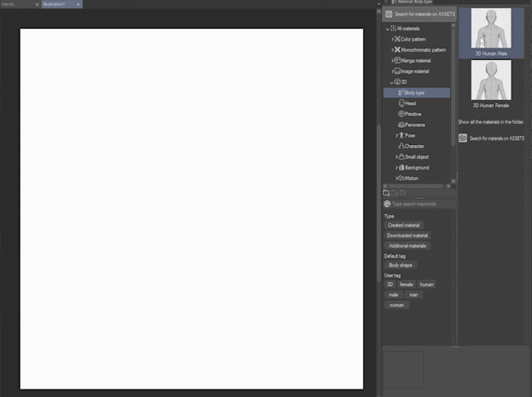532x397 pixels.
Task: Click the Image material picture icon
Action: [397, 71]
